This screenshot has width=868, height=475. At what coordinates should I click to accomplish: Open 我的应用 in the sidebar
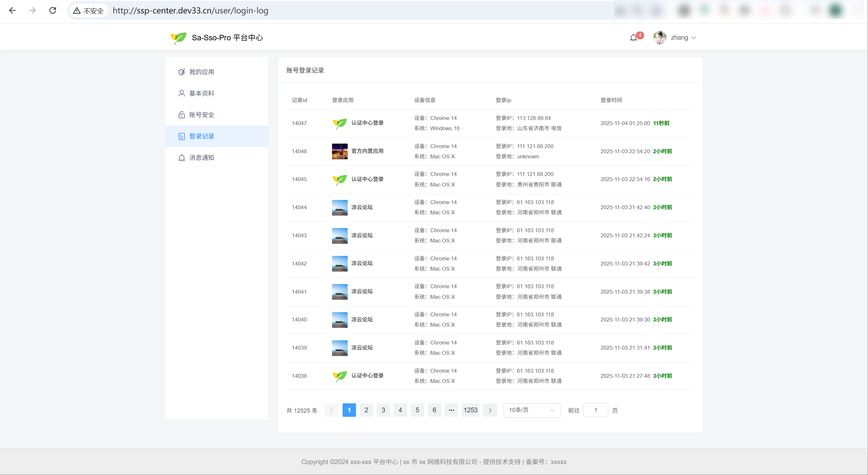[x=201, y=72]
